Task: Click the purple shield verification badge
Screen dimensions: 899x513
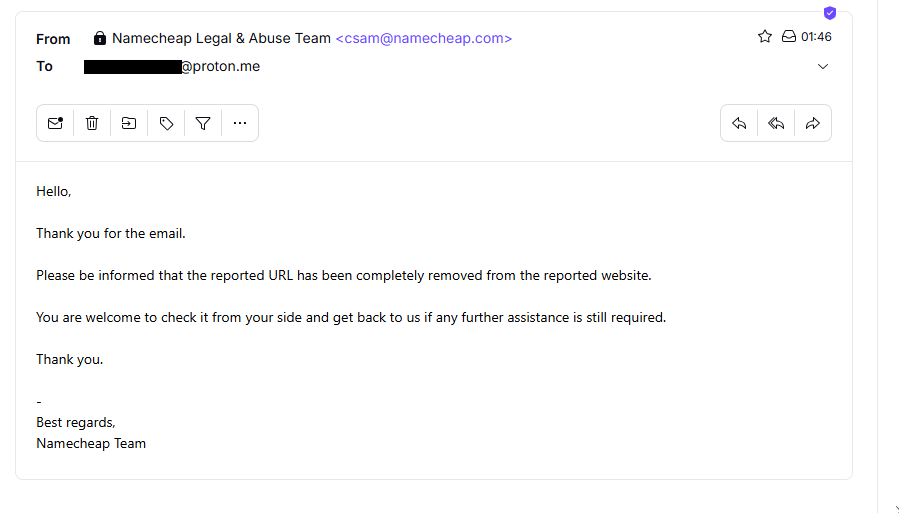Action: tap(829, 13)
